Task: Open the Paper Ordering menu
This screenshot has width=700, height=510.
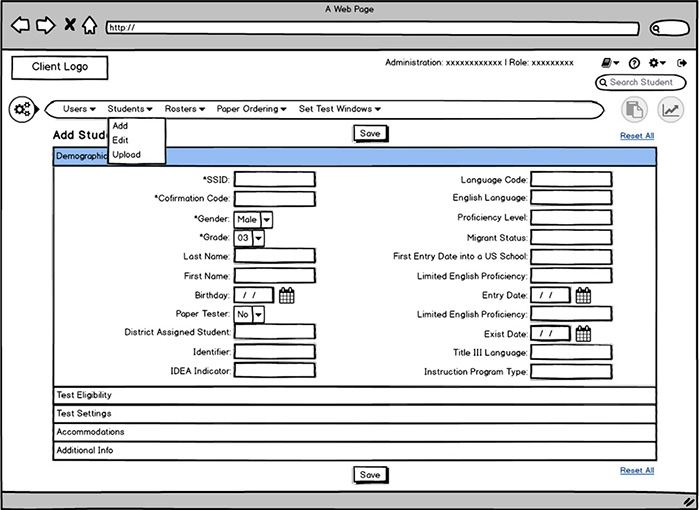Action: pos(251,109)
